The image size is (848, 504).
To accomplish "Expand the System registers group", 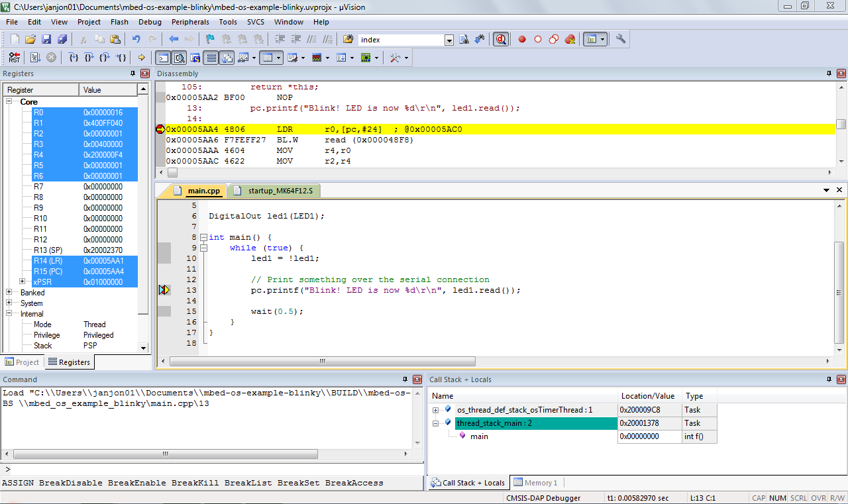I will click(x=9, y=303).
